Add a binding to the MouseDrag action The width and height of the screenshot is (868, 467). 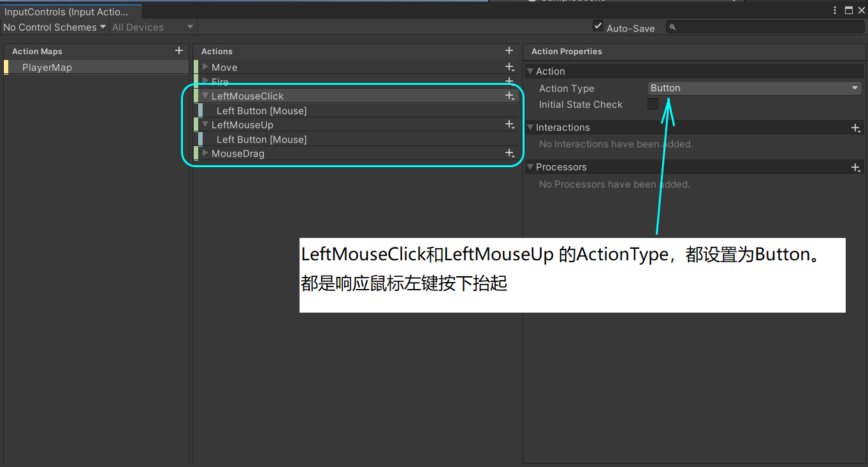tap(509, 153)
